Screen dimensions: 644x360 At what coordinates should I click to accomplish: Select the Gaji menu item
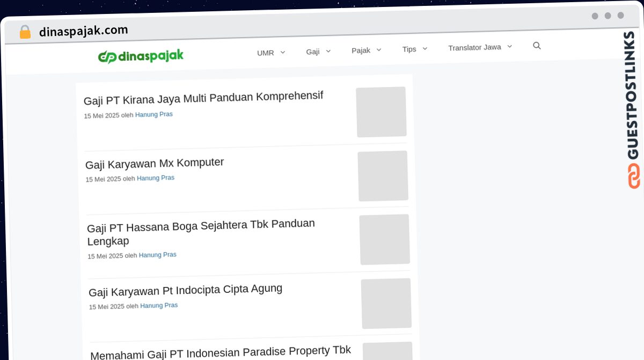click(x=313, y=52)
